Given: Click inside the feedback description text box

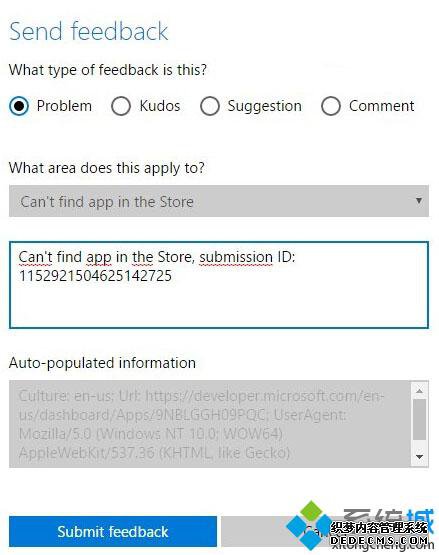Looking at the screenshot, I should click(219, 285).
